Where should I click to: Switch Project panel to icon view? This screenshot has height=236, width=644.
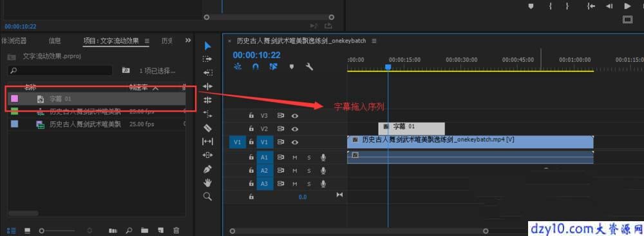tap(28, 231)
